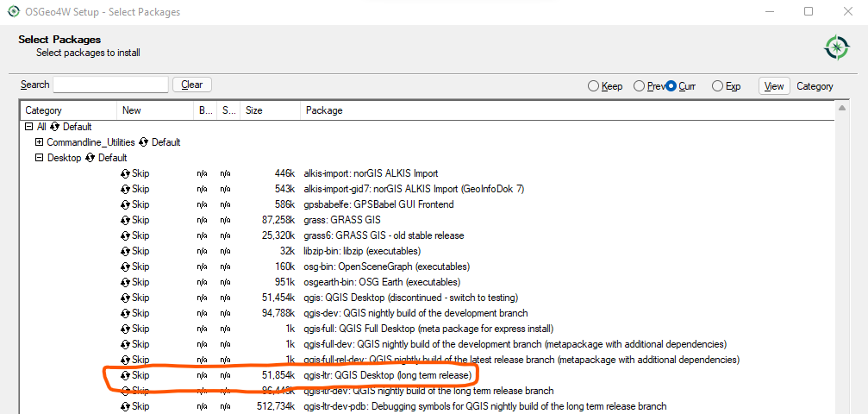
Task: Click the 512,734k size value
Action: click(276, 406)
